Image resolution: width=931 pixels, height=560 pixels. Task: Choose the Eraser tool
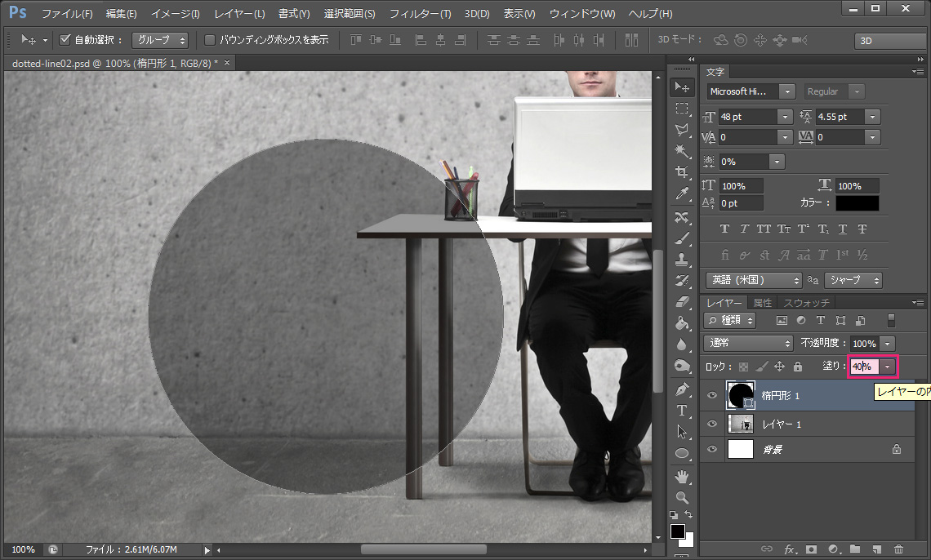pyautogui.click(x=682, y=302)
